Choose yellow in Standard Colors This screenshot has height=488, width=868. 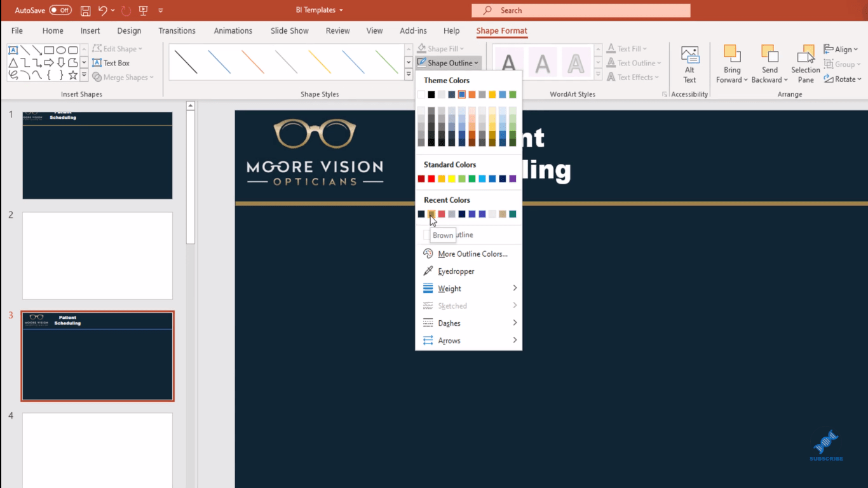[x=452, y=179]
